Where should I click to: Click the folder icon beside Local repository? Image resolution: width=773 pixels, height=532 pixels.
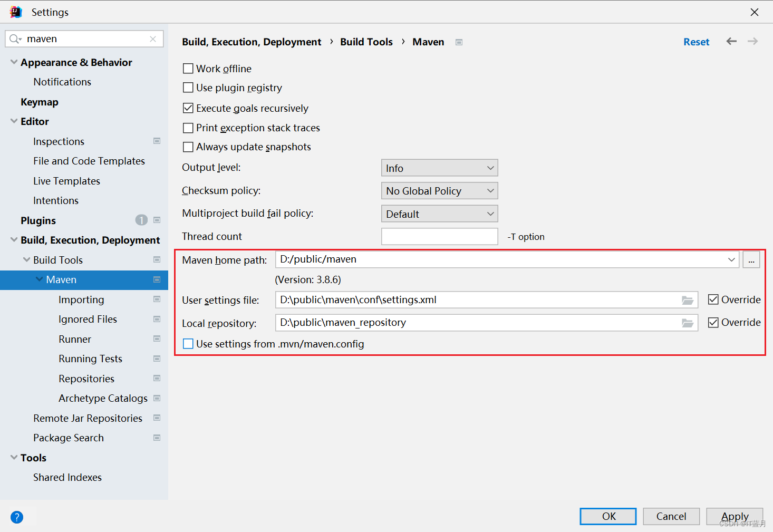tap(687, 322)
